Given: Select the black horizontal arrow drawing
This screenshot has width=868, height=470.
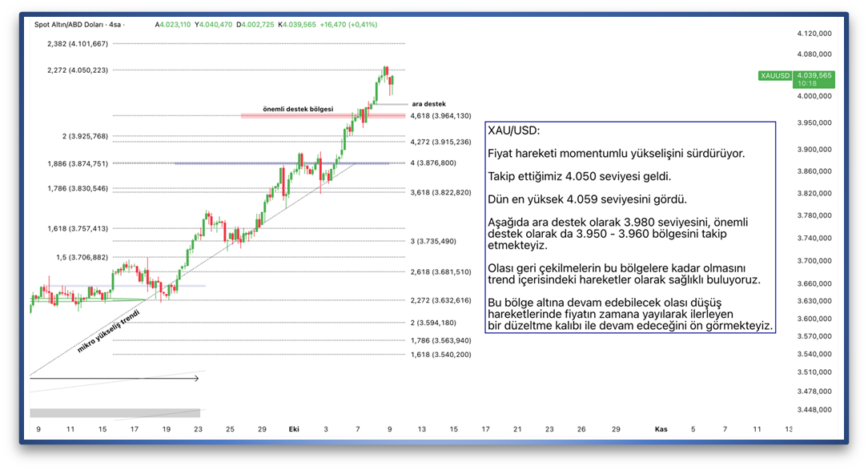Looking at the screenshot, I should (x=114, y=378).
